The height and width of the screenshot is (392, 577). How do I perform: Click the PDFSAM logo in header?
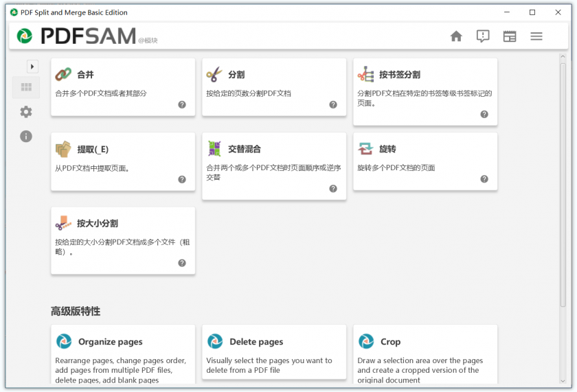pos(76,36)
